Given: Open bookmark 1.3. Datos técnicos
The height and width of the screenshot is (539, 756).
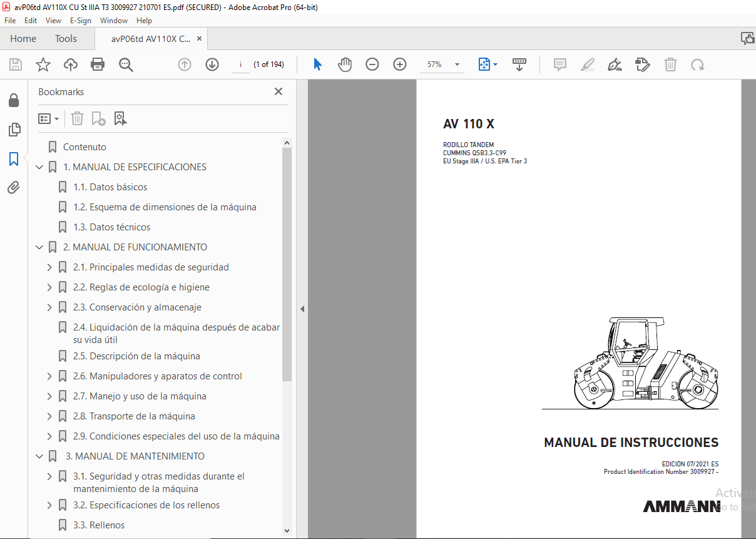Looking at the screenshot, I should pyautogui.click(x=111, y=227).
